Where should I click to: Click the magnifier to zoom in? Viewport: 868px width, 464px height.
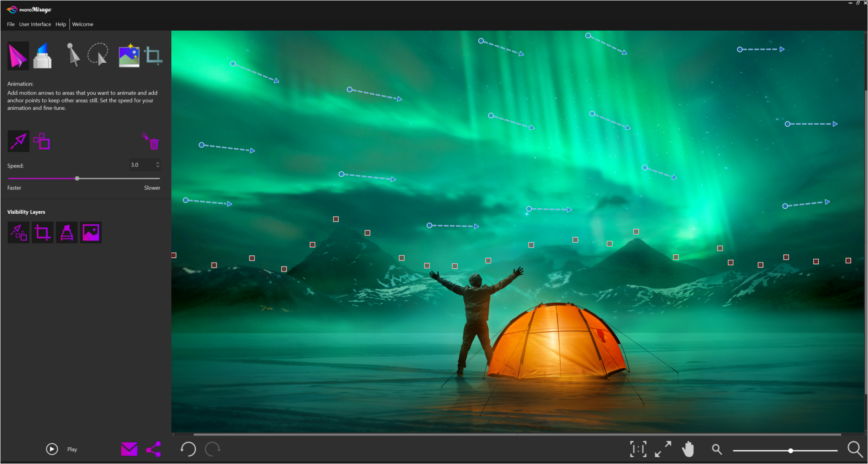[x=854, y=449]
